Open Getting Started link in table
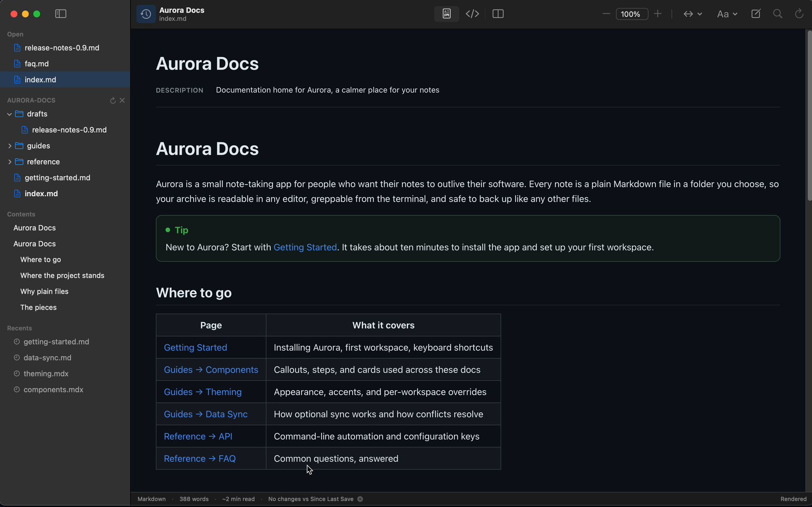The height and width of the screenshot is (507, 812). 195,348
